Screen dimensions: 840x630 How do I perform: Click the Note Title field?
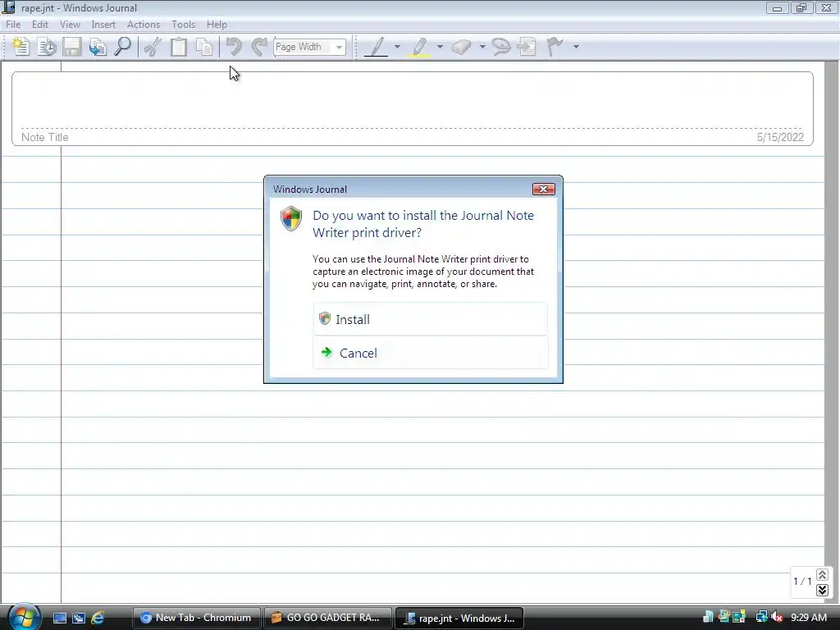coord(45,137)
